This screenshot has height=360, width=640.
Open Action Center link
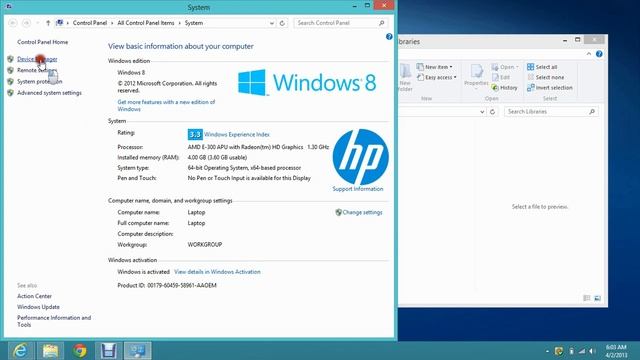click(x=34, y=296)
